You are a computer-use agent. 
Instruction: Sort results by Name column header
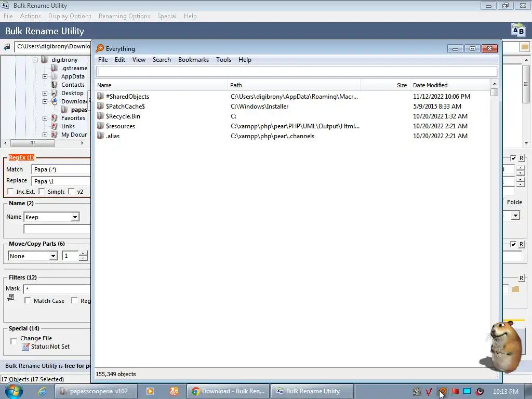click(x=161, y=85)
